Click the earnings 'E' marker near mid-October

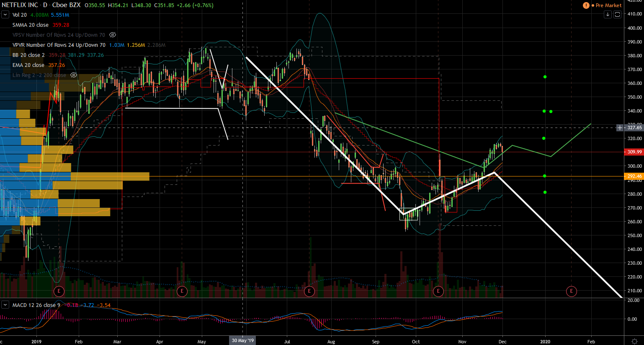pos(438,291)
